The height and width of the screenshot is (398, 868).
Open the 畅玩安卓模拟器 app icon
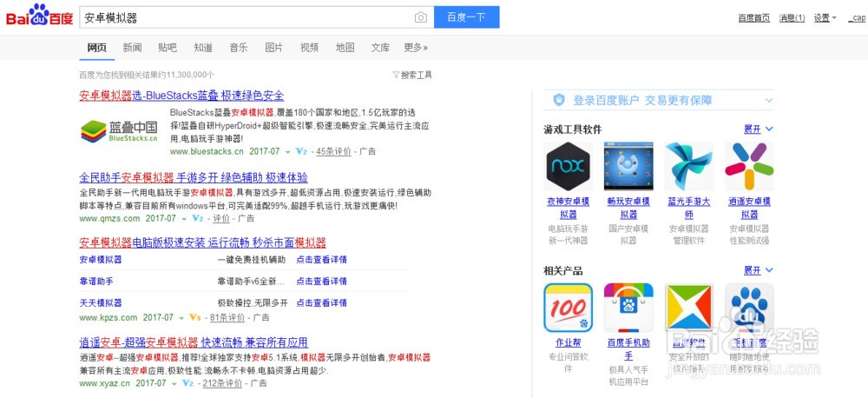point(628,166)
